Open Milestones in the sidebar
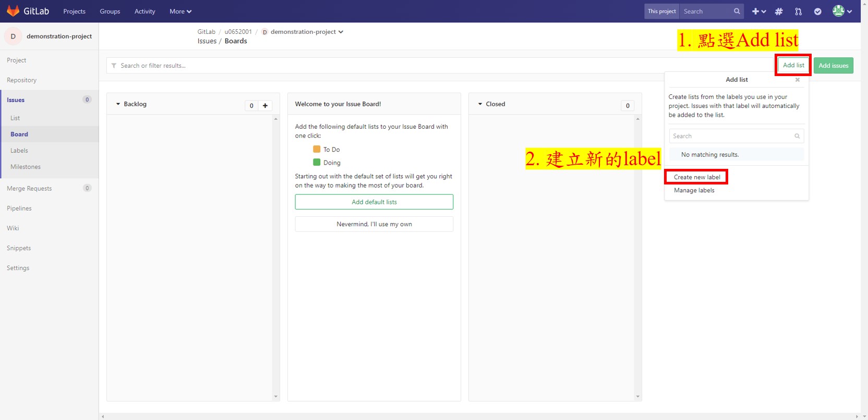Screen dimensions: 868x420 pos(26,167)
